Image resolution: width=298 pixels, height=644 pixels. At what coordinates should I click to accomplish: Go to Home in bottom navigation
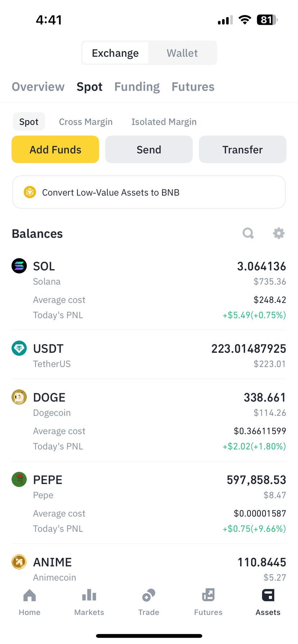(30, 602)
